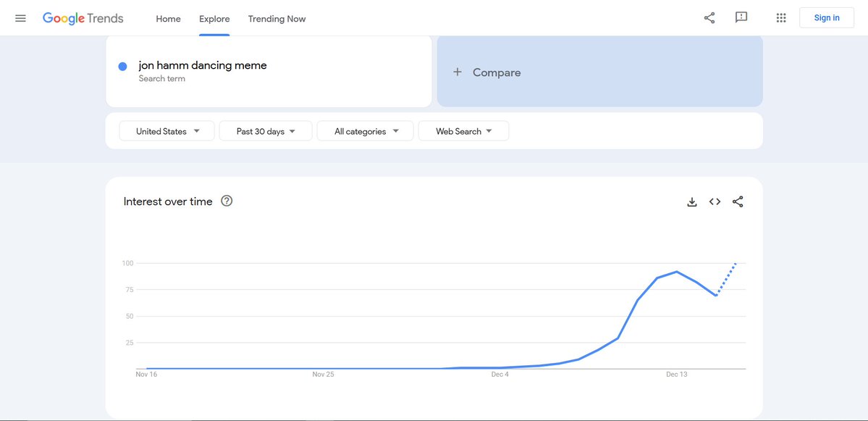Open the embed code icon for chart
This screenshot has height=421, width=868.
(x=715, y=202)
